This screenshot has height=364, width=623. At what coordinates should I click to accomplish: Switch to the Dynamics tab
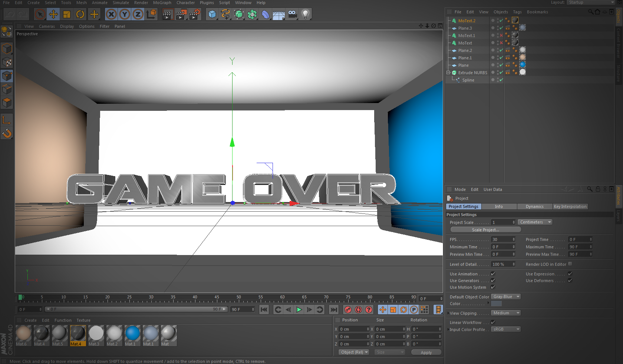(x=534, y=206)
